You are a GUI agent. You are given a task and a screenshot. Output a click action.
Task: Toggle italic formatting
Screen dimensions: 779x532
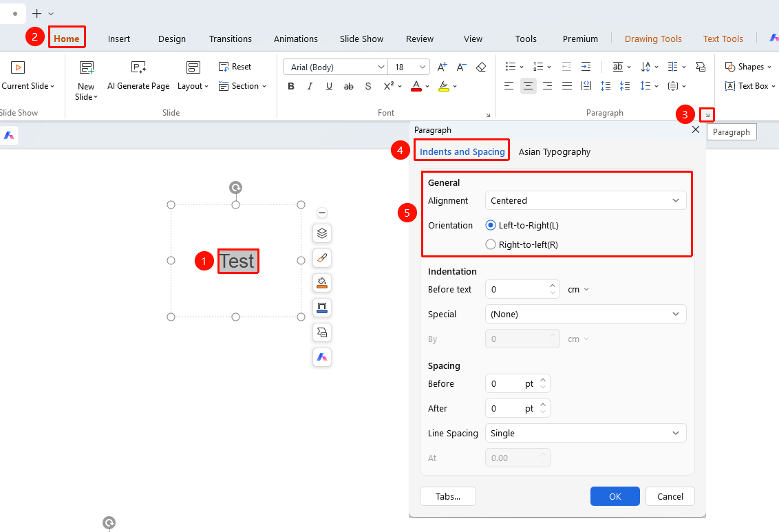(310, 87)
